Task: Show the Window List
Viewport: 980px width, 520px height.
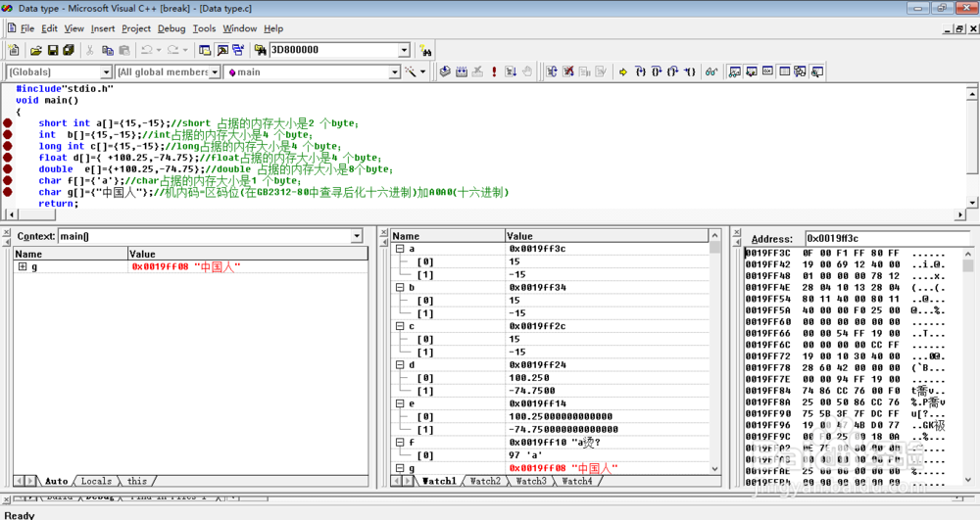Action: tap(238, 50)
